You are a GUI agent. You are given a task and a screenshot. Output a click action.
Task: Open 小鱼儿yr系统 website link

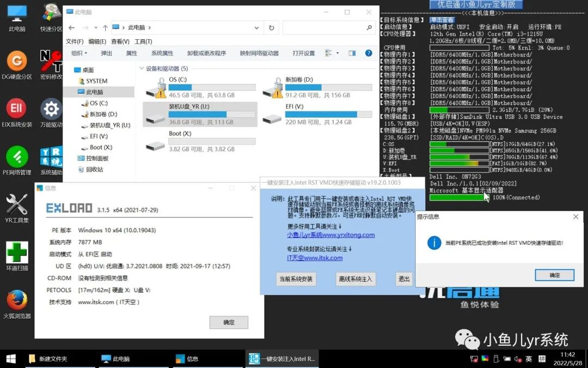click(x=331, y=235)
